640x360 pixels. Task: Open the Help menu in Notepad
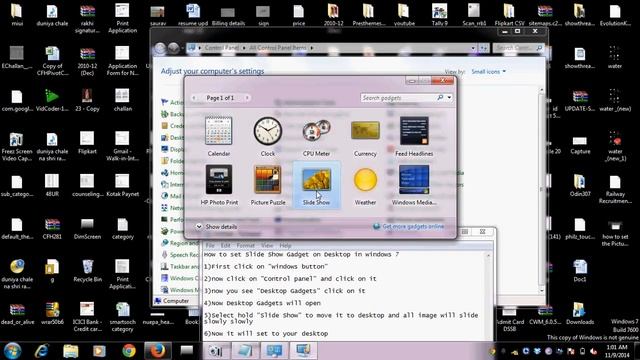[x=285, y=245]
